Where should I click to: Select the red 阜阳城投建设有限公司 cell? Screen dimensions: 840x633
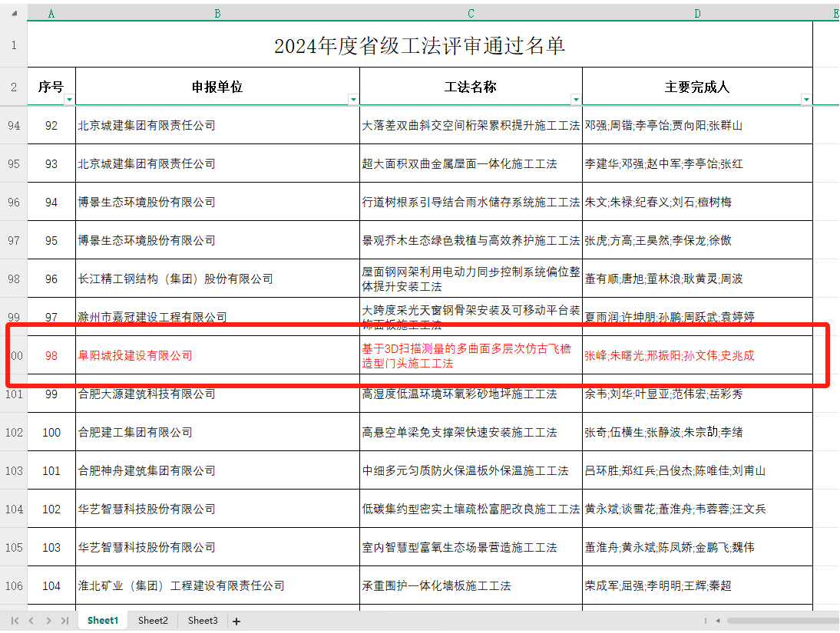[x=135, y=356]
